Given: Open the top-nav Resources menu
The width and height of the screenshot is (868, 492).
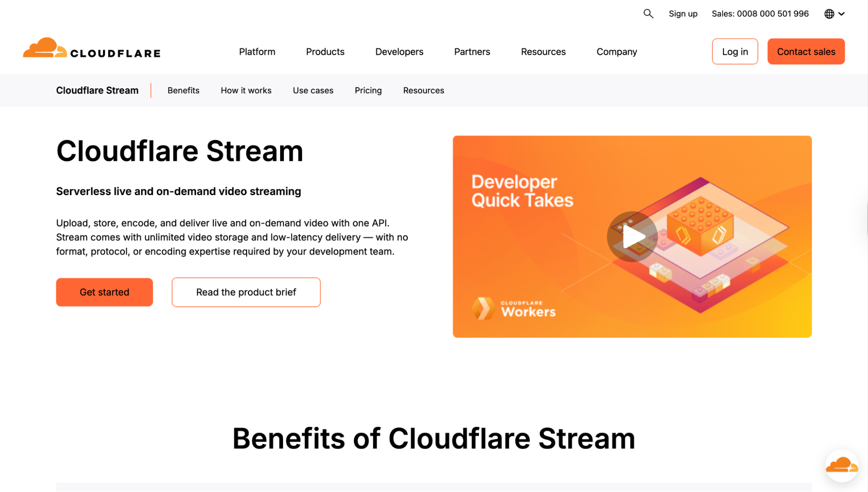Looking at the screenshot, I should [543, 52].
